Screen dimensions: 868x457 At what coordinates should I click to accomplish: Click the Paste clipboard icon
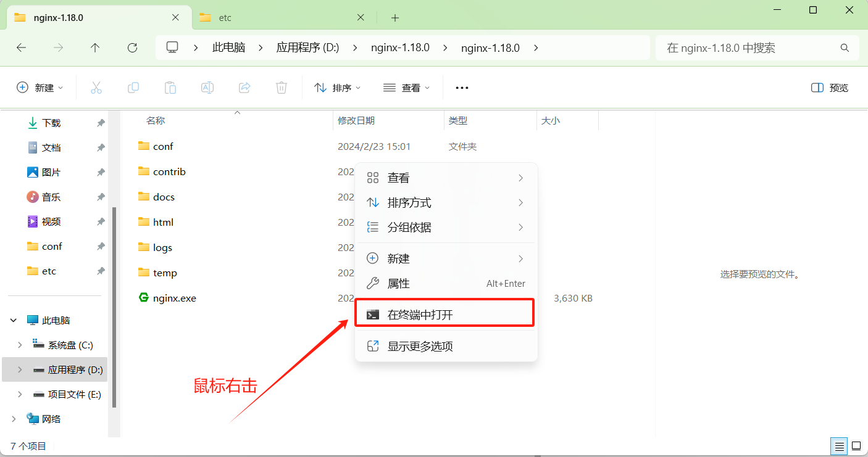tap(170, 88)
